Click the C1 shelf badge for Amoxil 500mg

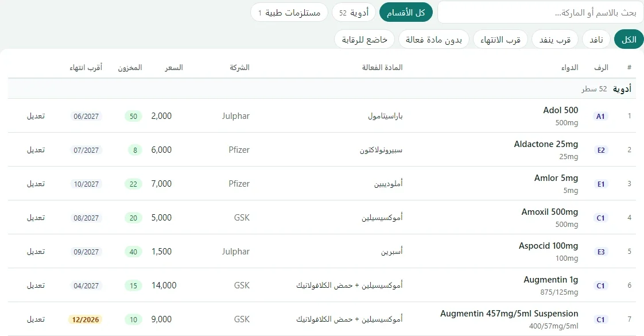coord(600,218)
